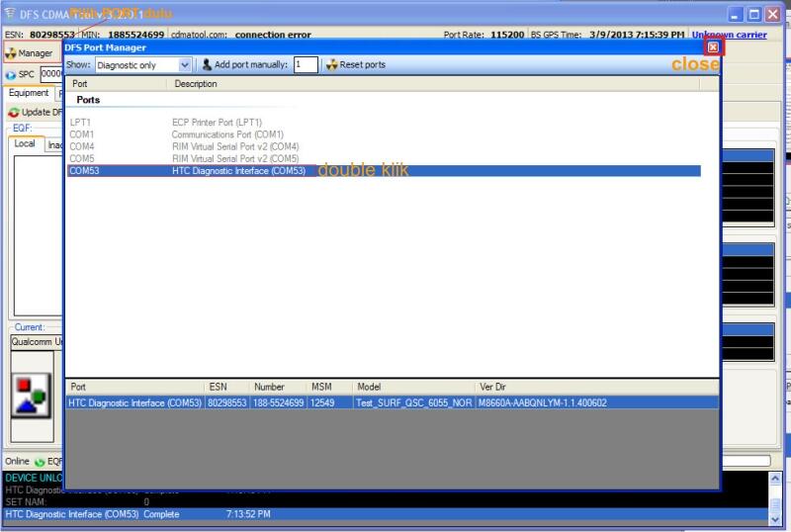Select connected device row HTC Diagnostic Interface (COM53)

point(392,402)
